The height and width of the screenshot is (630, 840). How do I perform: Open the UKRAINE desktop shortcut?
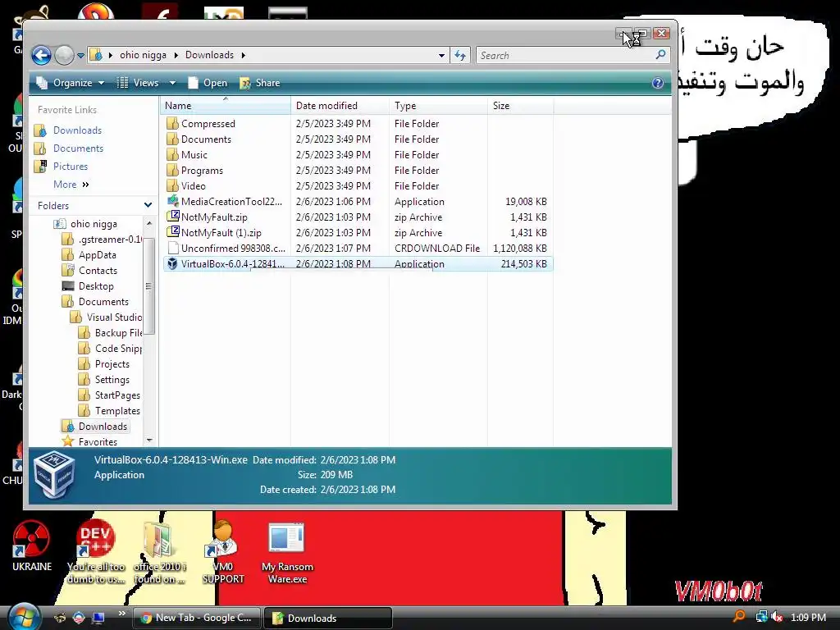(32, 546)
